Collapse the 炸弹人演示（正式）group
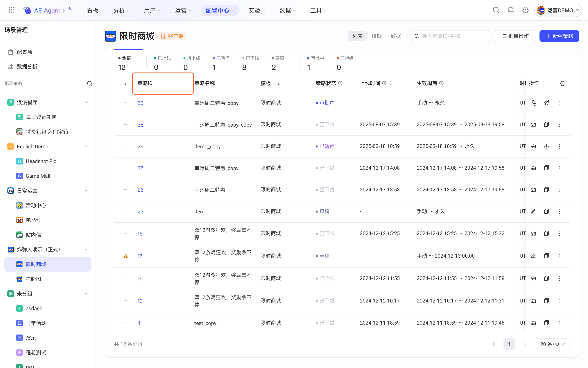Viewport: 588px width, 368px height. click(86, 250)
